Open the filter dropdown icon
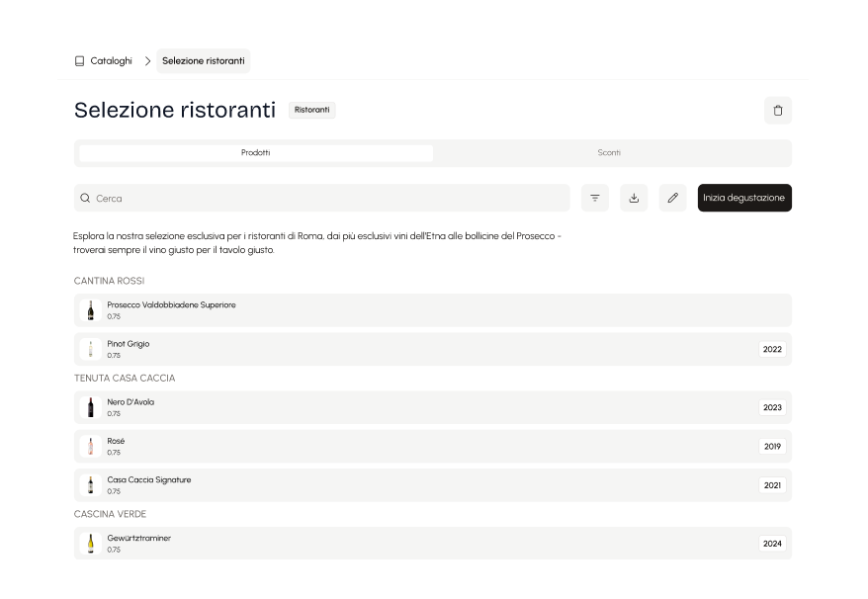This screenshot has width=868, height=599. [594, 198]
